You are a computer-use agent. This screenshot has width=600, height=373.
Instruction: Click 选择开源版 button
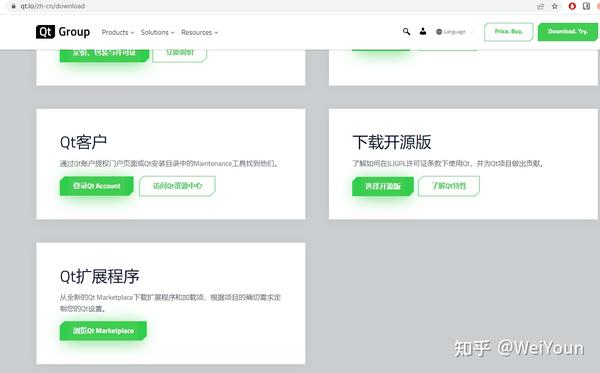(383, 186)
